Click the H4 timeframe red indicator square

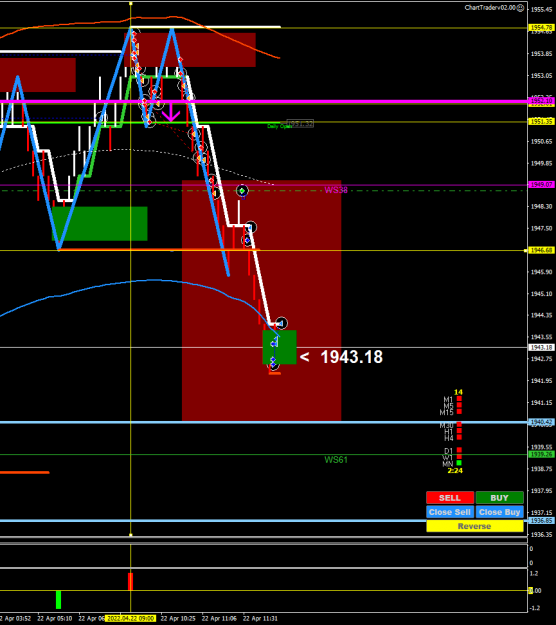pos(459,437)
